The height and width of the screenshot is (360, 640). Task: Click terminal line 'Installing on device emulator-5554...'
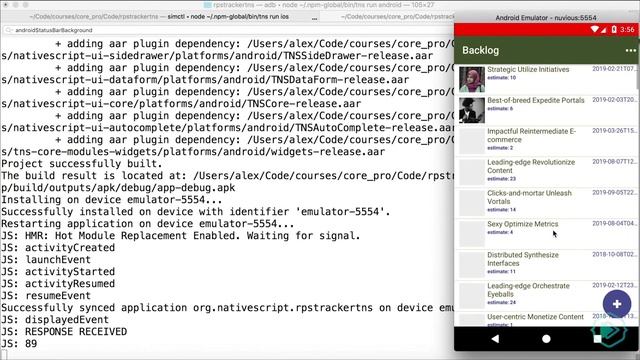112,200
